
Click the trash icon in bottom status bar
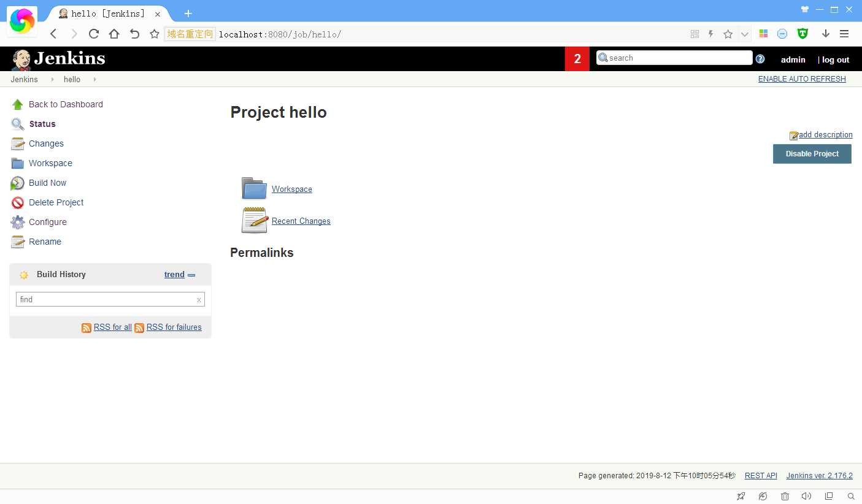coord(785,496)
